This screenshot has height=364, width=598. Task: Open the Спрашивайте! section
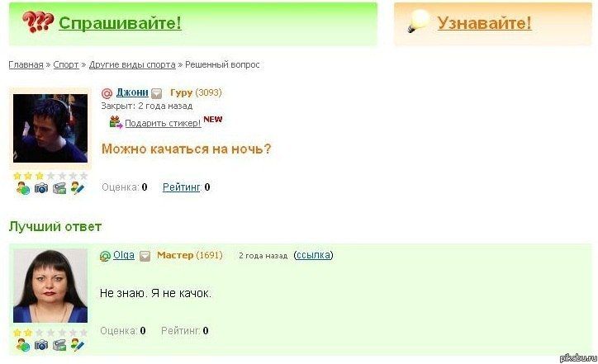point(120,23)
